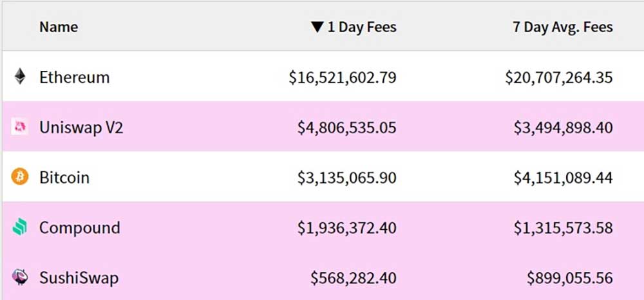644x300 pixels.
Task: Select Ethereum's $20,707,264.35 weekly average value
Action: (x=559, y=77)
